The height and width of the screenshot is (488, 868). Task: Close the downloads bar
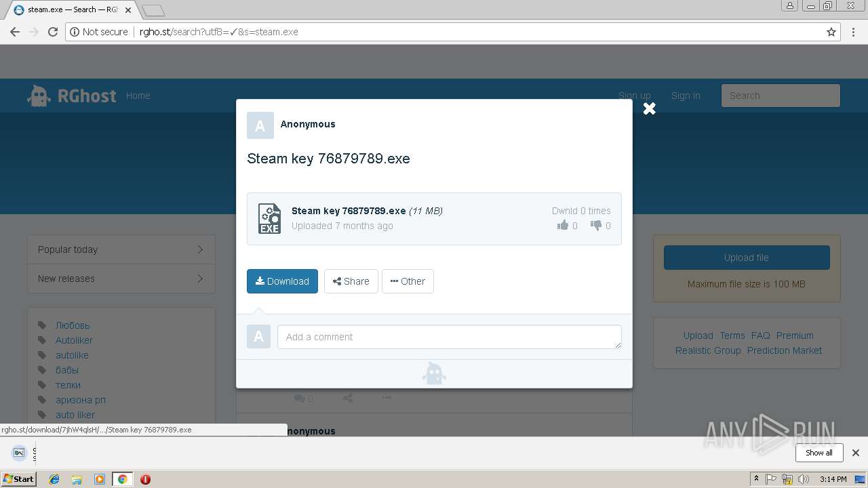click(x=855, y=453)
